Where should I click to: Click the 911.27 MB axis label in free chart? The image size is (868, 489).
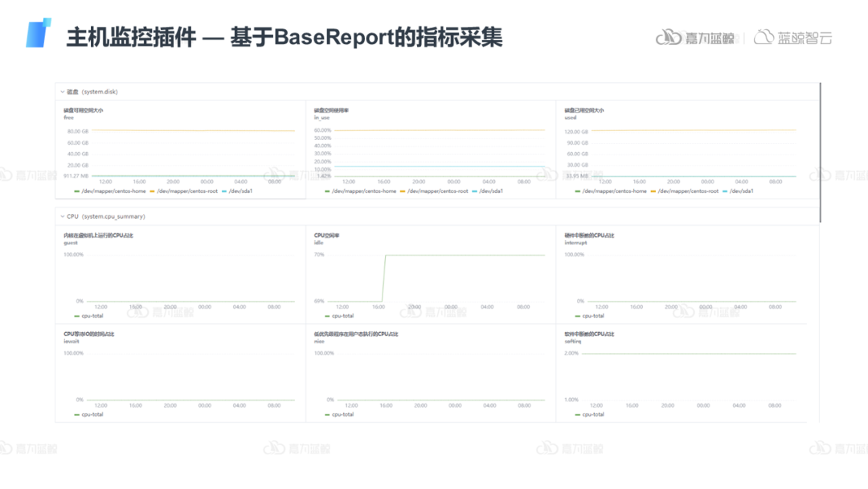(x=76, y=175)
